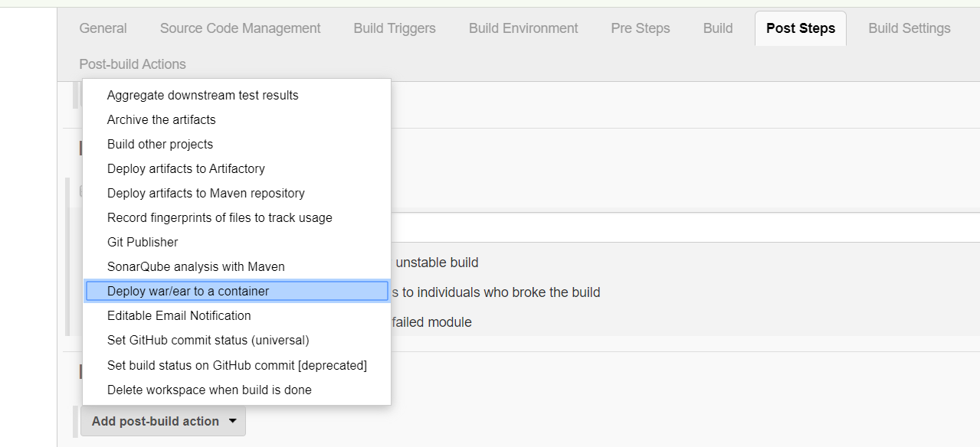This screenshot has width=980, height=447.
Task: Pick Build other projects from menu
Action: [160, 145]
